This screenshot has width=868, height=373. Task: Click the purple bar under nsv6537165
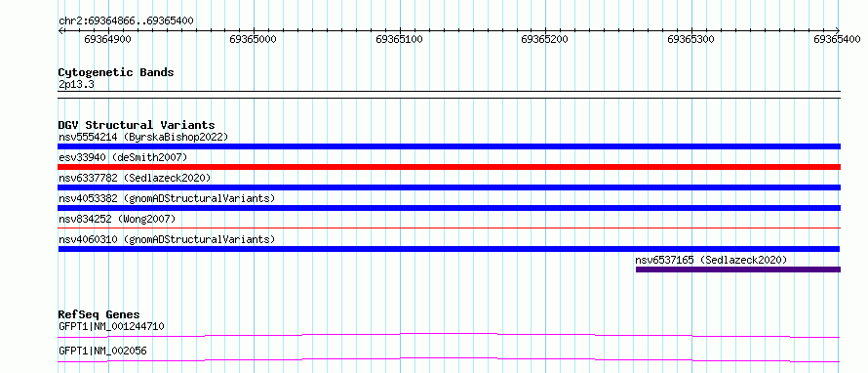738,269
